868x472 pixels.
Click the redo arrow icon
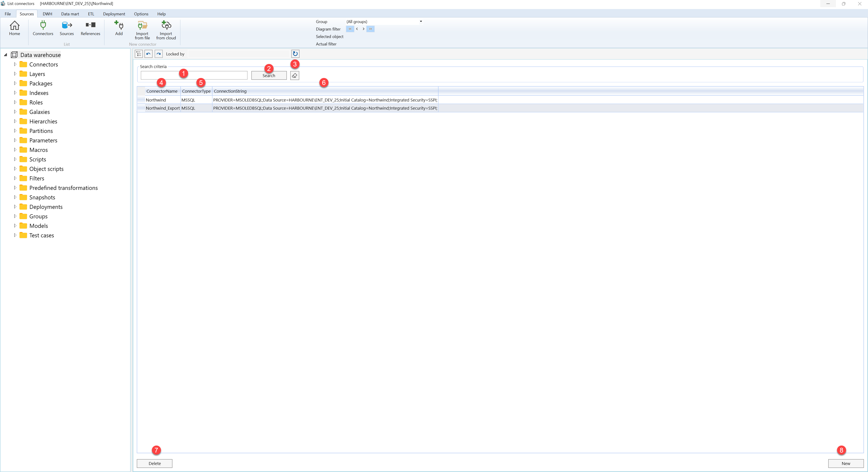click(159, 54)
